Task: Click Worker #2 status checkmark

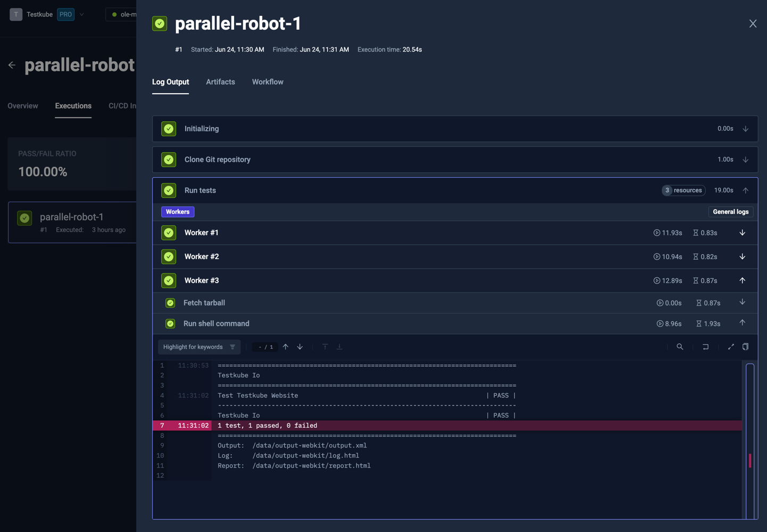Action: tap(169, 256)
